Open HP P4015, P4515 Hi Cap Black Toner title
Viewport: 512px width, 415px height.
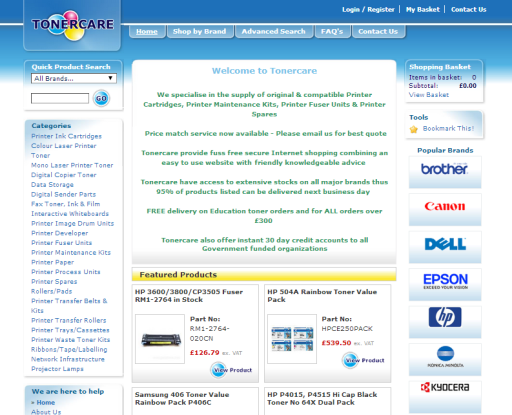[x=322, y=398]
